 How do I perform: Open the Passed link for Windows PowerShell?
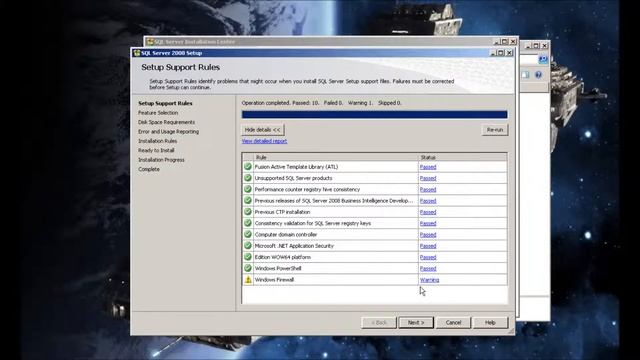[428, 269]
